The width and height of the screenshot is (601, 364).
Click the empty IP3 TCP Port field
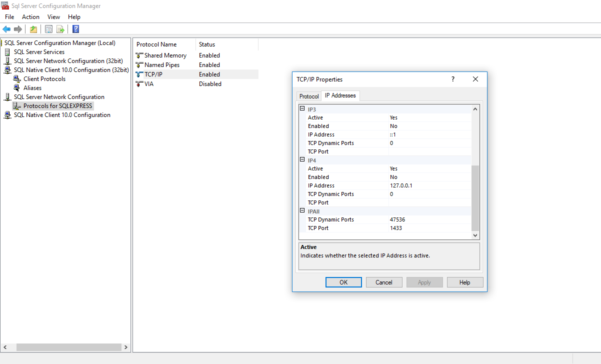tap(429, 151)
